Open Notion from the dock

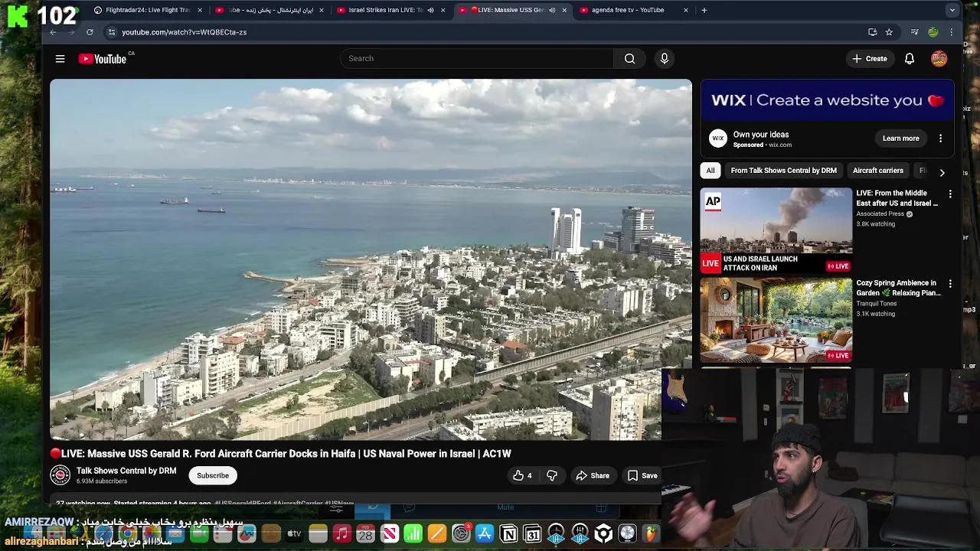pos(508,533)
